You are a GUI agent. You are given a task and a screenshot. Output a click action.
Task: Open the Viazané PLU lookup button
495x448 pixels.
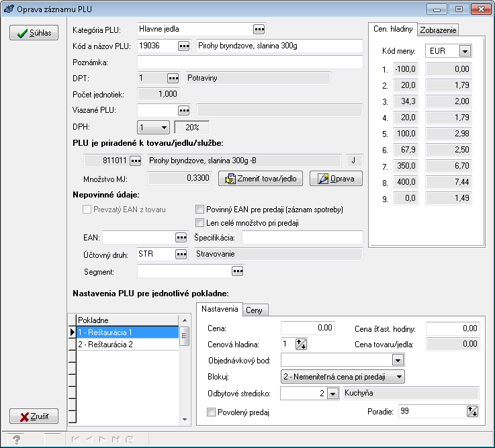[x=184, y=111]
